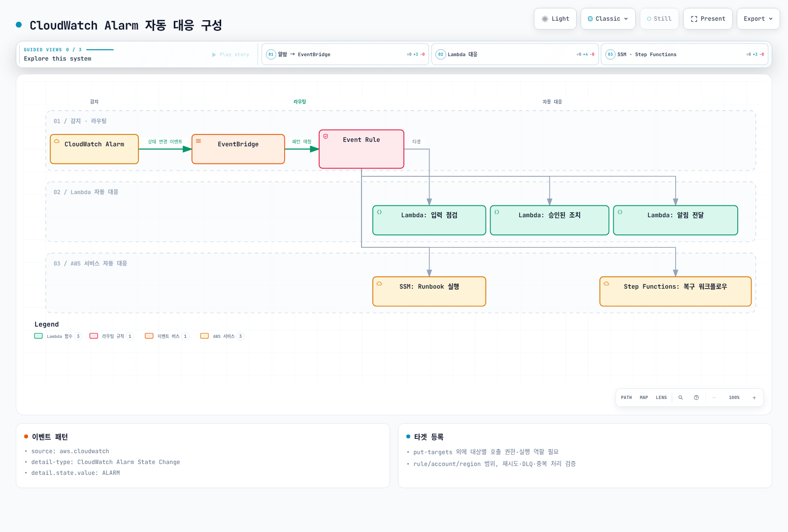This screenshot has width=788, height=532.
Task: Click the 상태 변경 이벤트 edge label
Action: click(x=165, y=142)
